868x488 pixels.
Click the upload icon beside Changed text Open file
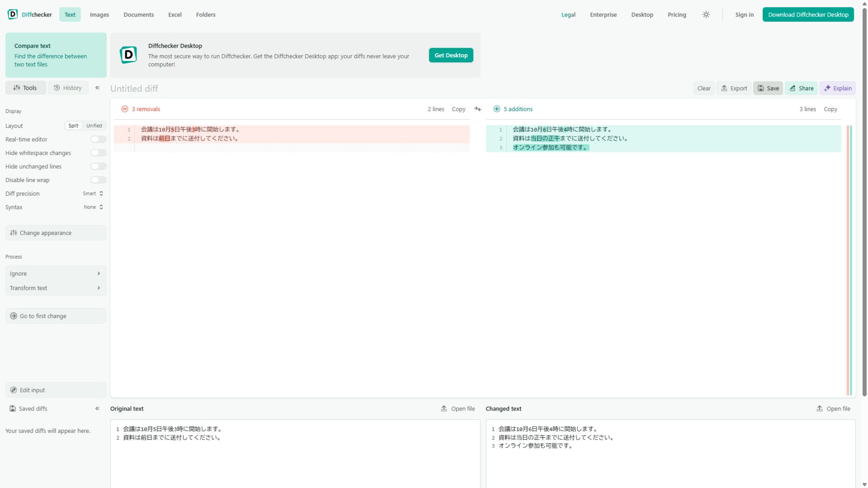(x=819, y=409)
